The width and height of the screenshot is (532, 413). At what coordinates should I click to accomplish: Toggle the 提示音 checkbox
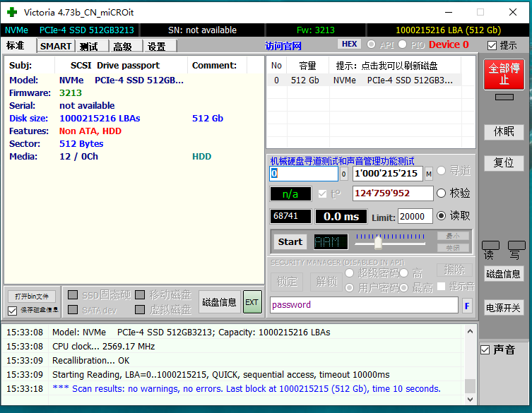(x=441, y=287)
